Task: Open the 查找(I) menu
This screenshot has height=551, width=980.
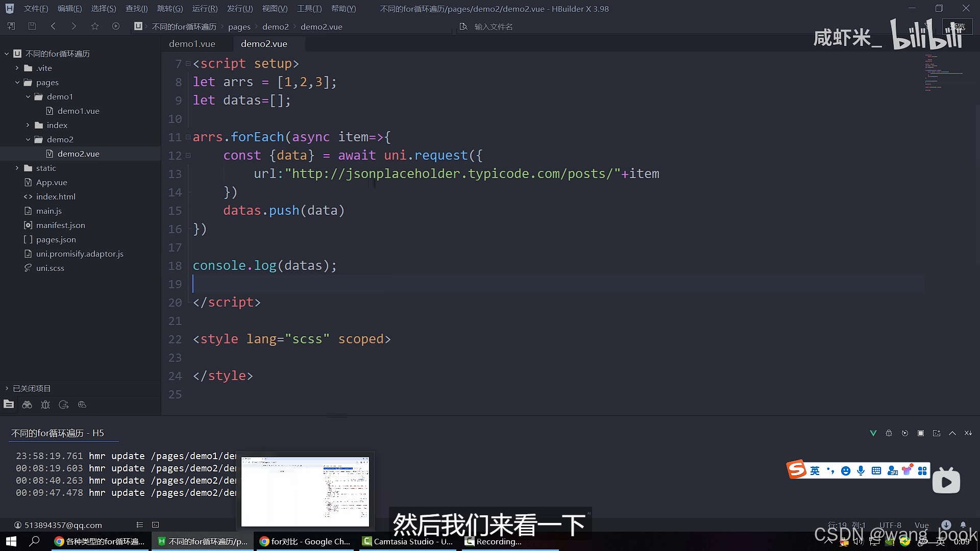Action: pyautogui.click(x=136, y=9)
